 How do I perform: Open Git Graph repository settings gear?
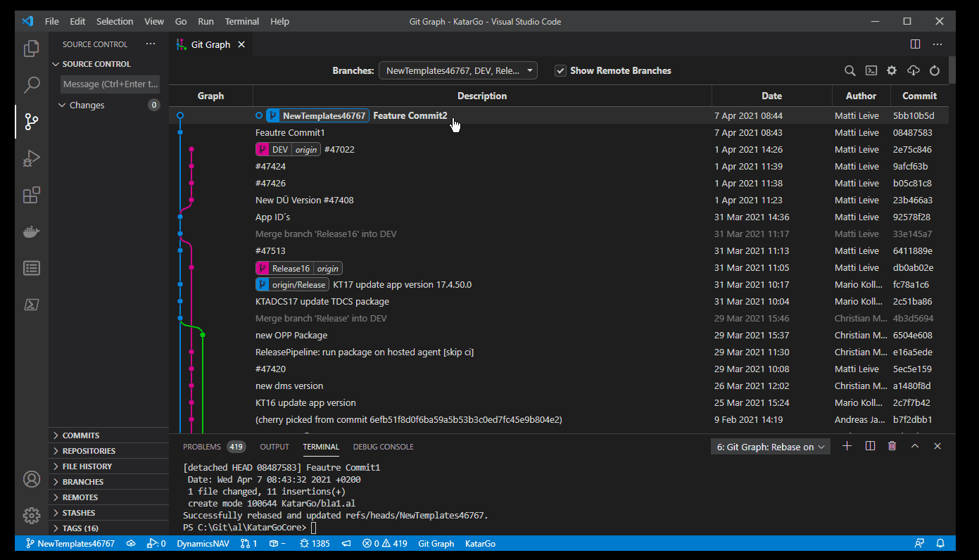(892, 70)
